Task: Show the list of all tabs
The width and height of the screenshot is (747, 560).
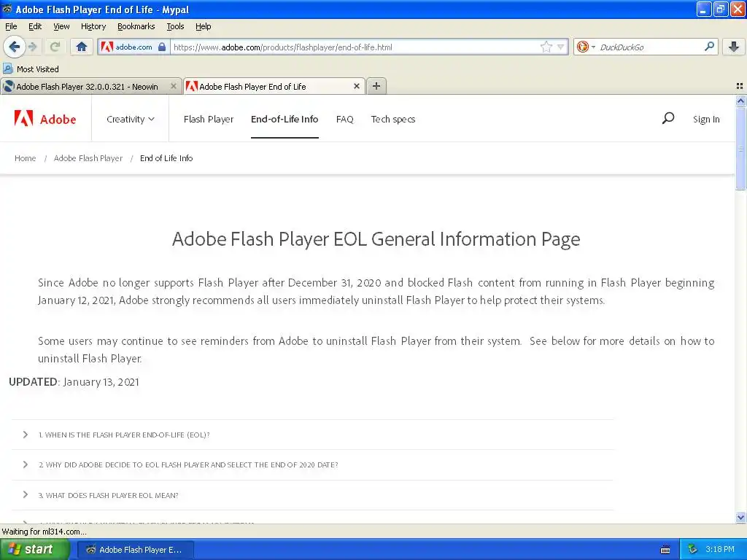Action: pyautogui.click(x=740, y=86)
